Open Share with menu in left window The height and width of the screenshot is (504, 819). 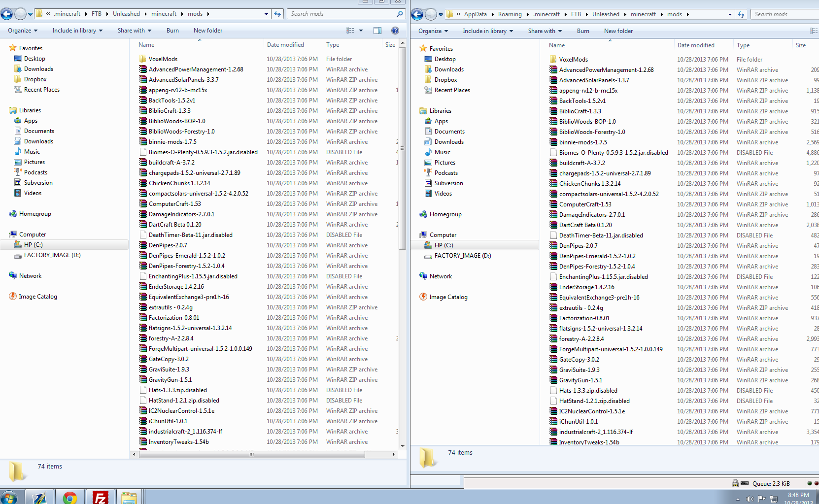tap(135, 31)
